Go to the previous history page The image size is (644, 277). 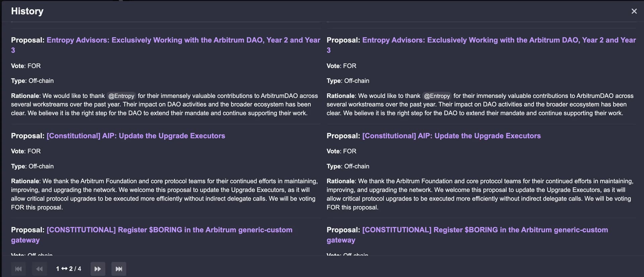(x=39, y=269)
